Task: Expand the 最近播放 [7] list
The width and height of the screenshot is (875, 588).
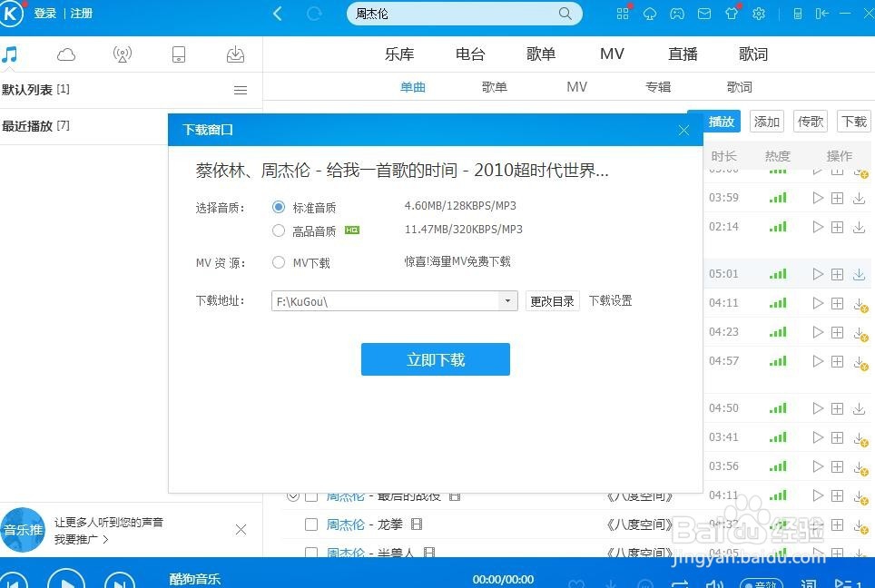Action: point(35,125)
